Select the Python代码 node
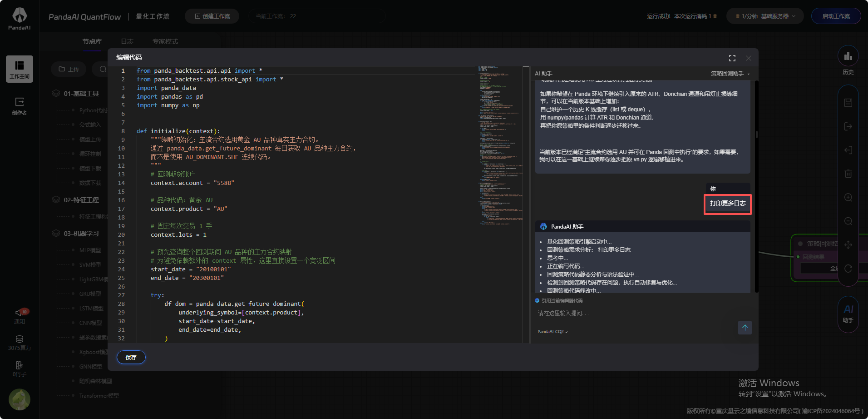This screenshot has width=868, height=419. click(x=93, y=110)
